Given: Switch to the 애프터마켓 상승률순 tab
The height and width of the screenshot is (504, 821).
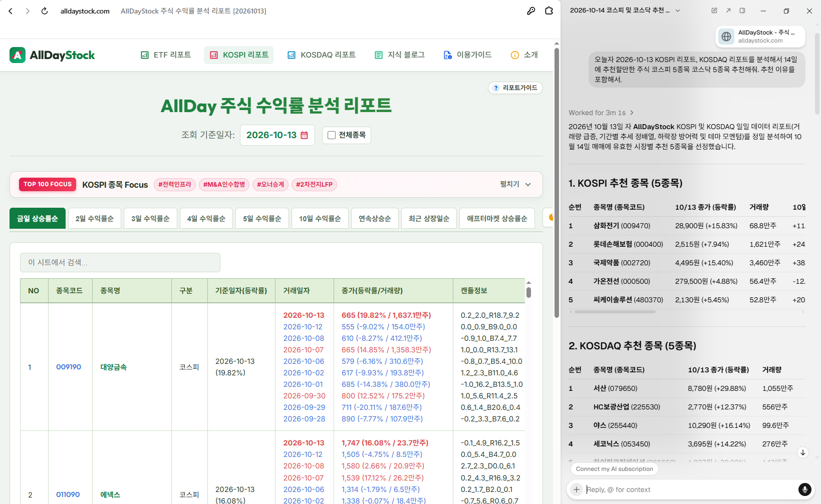Looking at the screenshot, I should [497, 218].
